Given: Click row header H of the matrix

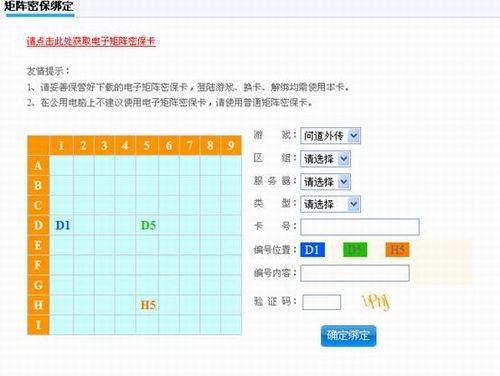Looking at the screenshot, I should [x=38, y=305].
